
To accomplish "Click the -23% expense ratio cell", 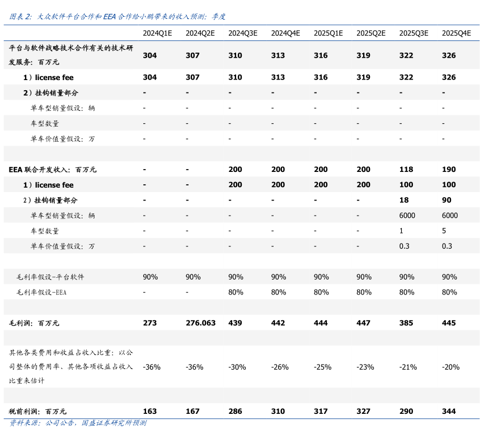I will click(x=365, y=367).
